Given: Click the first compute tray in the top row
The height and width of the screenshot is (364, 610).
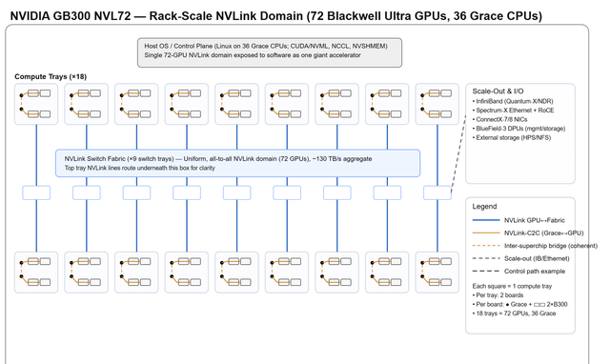Looking at the screenshot, I should (36, 104).
